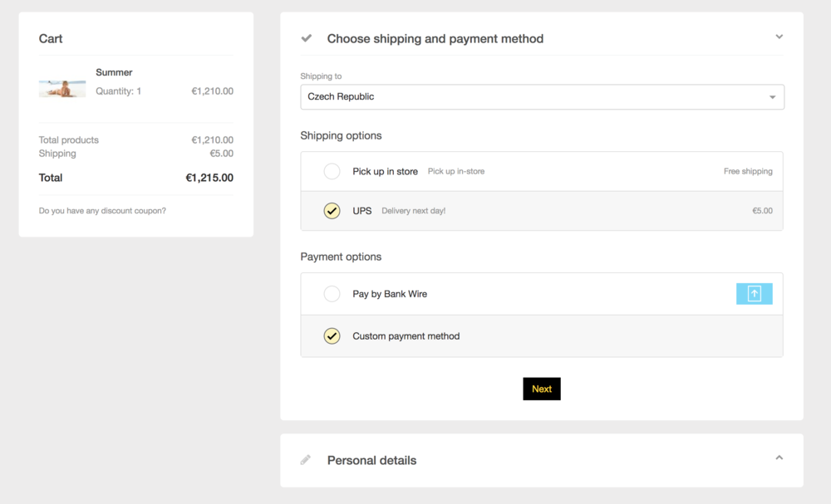Click the Free shipping price label

(748, 172)
